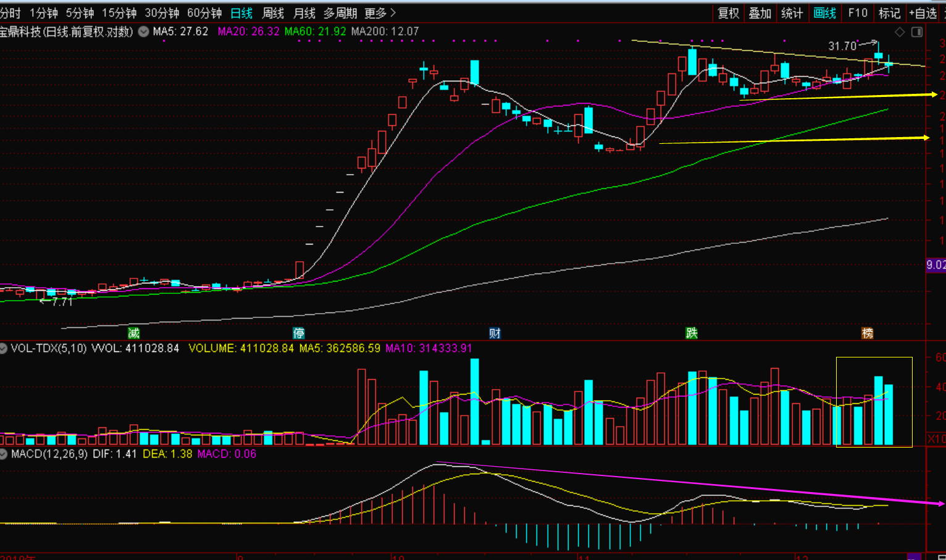Image resolution: width=946 pixels, height=560 pixels.
Task: Click the MA10: 314333.91 label
Action: pos(429,348)
